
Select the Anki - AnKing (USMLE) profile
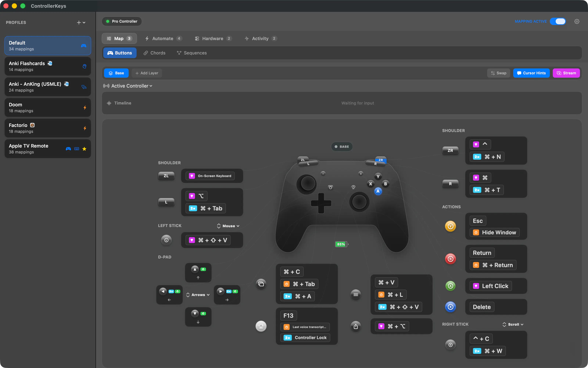tap(48, 87)
